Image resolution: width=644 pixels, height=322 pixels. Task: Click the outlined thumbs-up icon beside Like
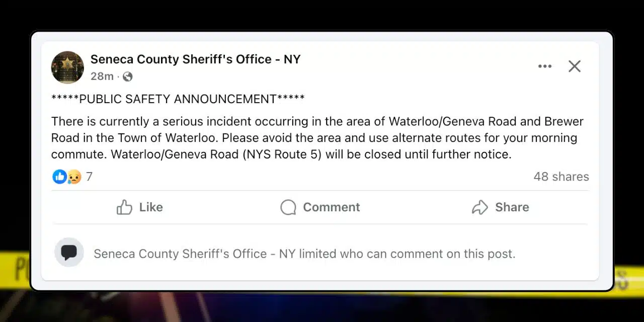(x=124, y=207)
